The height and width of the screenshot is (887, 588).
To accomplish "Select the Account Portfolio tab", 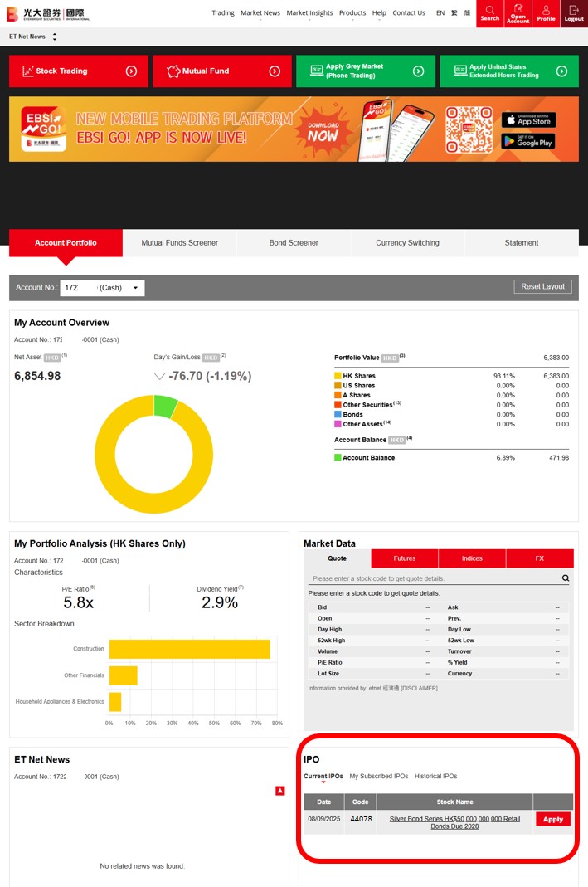I will pos(66,242).
